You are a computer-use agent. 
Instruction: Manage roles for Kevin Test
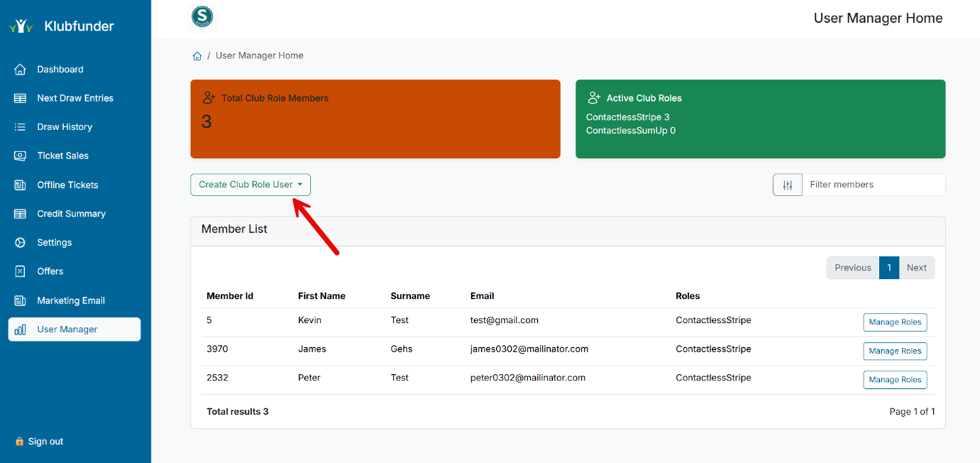895,322
